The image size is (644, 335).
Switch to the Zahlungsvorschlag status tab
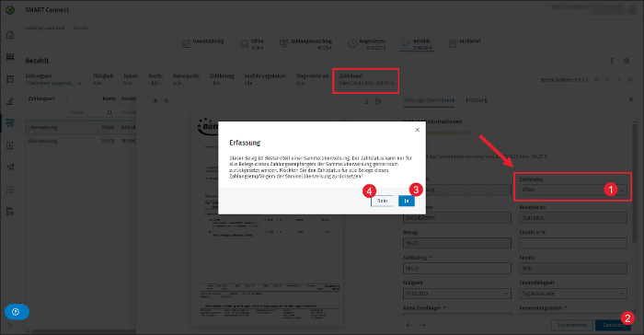306,44
